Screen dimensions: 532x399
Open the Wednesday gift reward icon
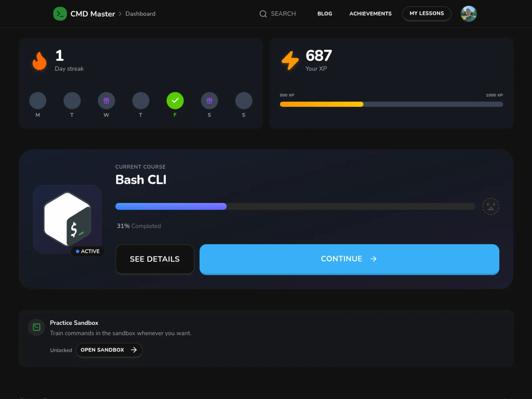tap(106, 100)
